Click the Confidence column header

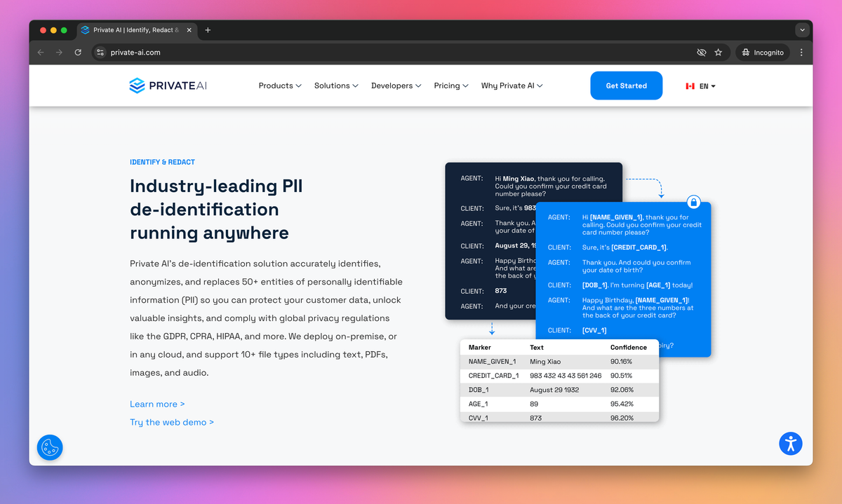pyautogui.click(x=629, y=348)
